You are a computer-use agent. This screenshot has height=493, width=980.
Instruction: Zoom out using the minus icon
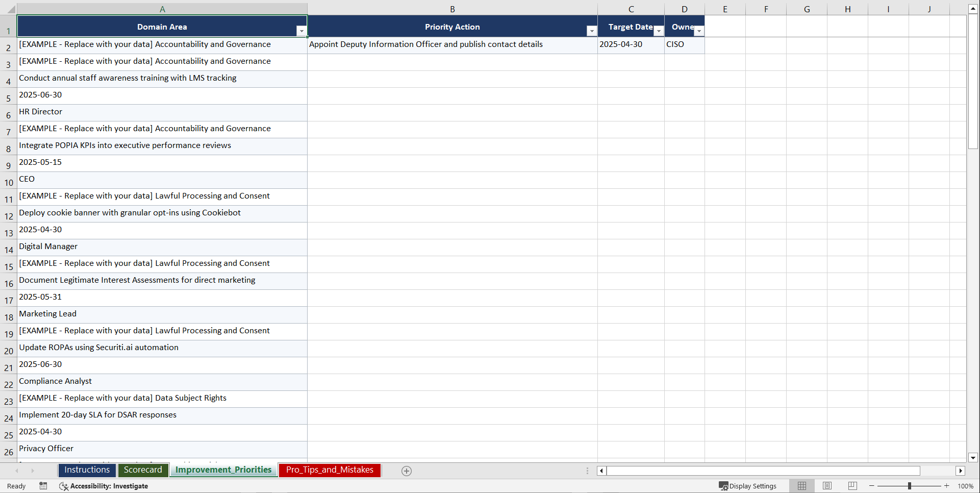871,486
